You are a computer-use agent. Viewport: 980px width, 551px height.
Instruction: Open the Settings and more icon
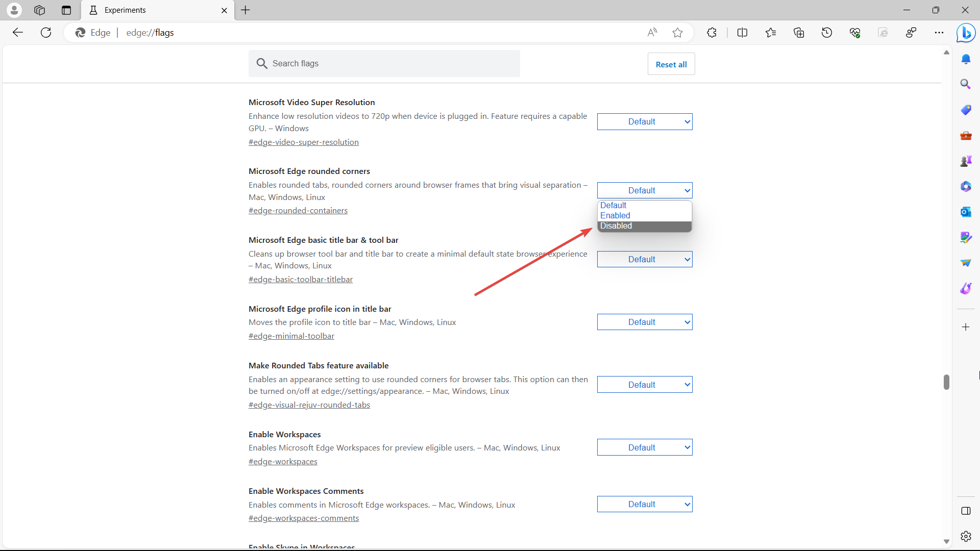[x=939, y=32]
